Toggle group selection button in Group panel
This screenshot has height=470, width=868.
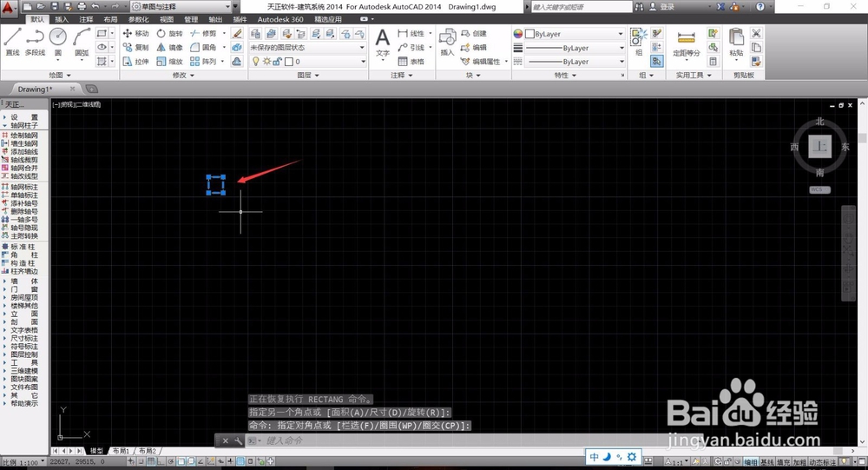point(656,61)
